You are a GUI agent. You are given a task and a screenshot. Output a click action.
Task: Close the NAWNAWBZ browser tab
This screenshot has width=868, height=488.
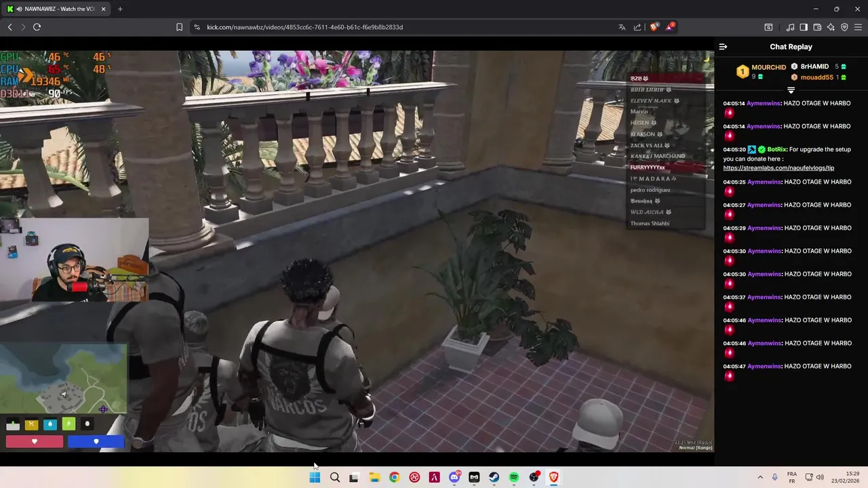click(x=104, y=9)
